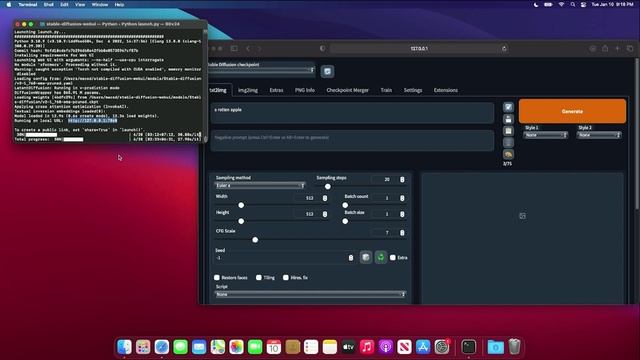Image resolution: width=640 pixels, height=360 pixels.
Task: Toggle the Extra seed checkbox
Action: click(x=393, y=258)
